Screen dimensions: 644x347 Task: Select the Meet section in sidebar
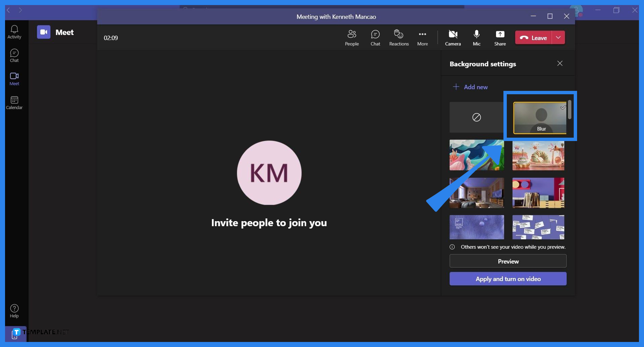click(14, 78)
